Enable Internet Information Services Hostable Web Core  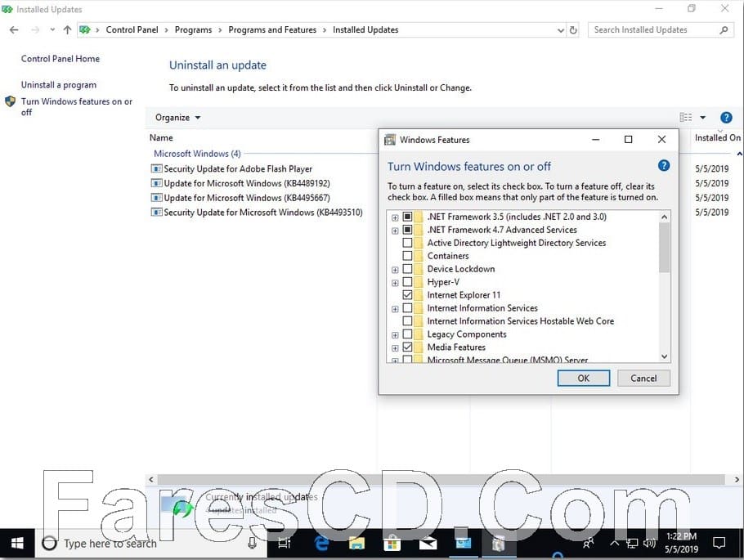click(407, 321)
